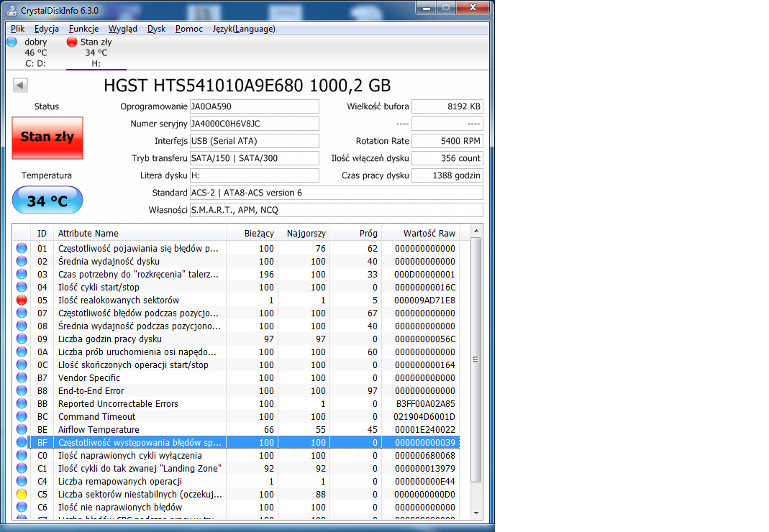This screenshot has width=769, height=532.
Task: Click the scroll down arrow of the attribute list
Action: [x=475, y=513]
